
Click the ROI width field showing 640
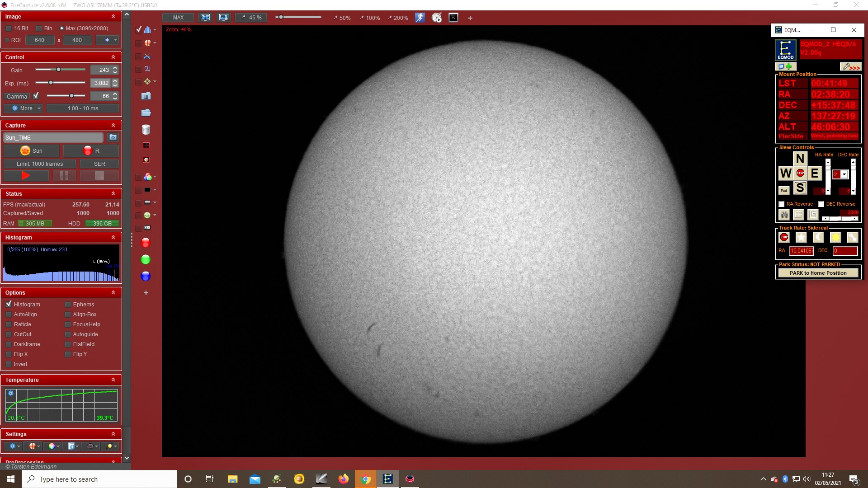point(40,40)
